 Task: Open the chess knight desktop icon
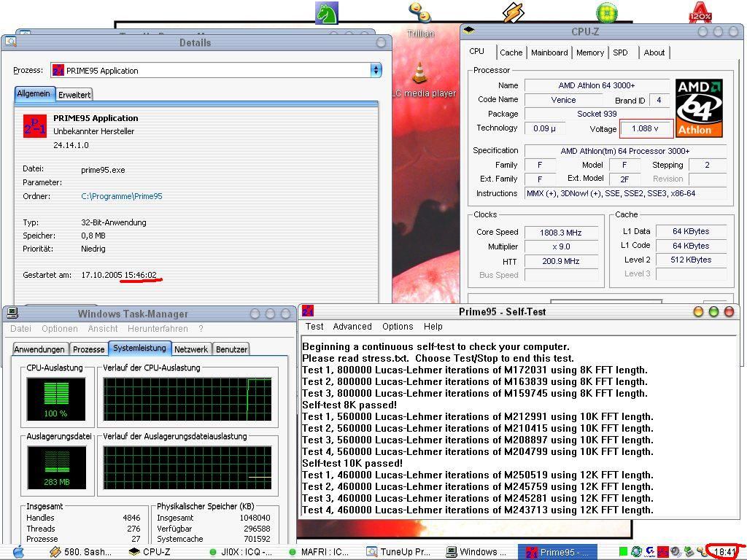[327, 12]
